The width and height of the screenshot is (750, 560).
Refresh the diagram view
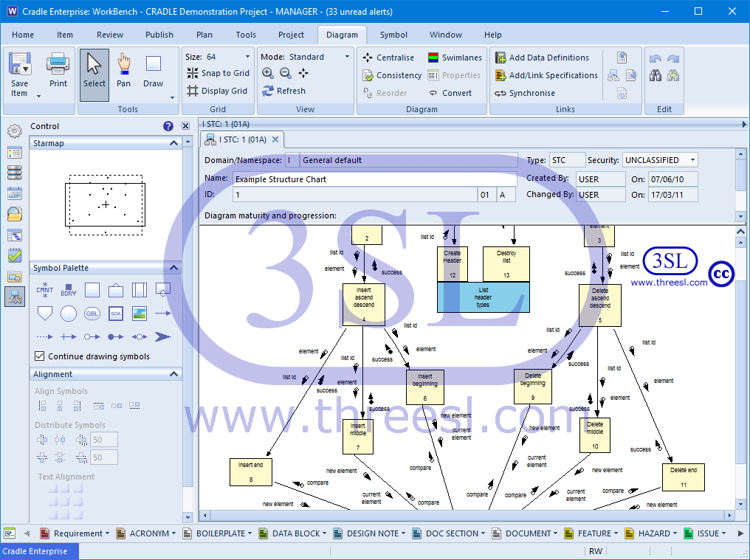283,91
